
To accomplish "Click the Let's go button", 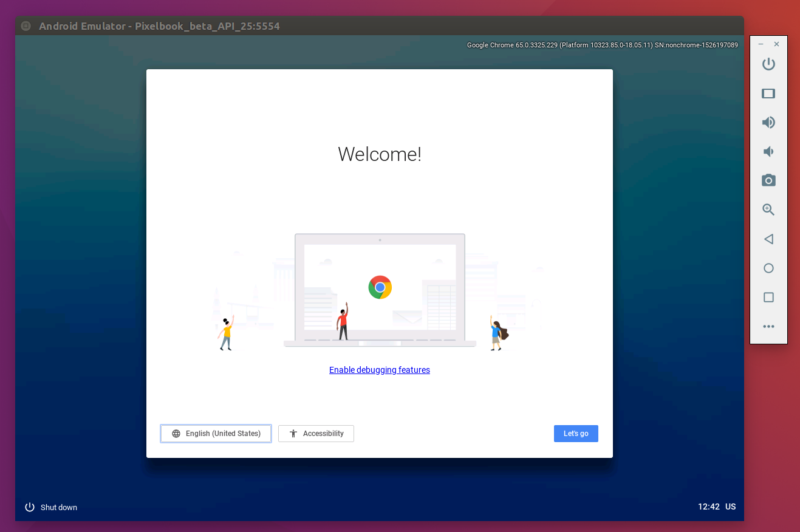I will (x=576, y=434).
